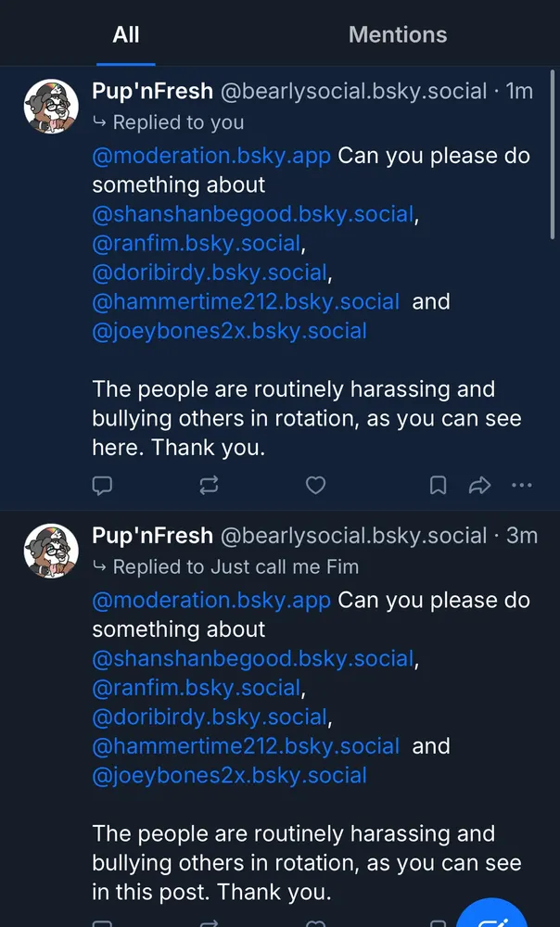Open the "Replied to you" context line
Screen dimensions: 560x927
click(x=177, y=122)
